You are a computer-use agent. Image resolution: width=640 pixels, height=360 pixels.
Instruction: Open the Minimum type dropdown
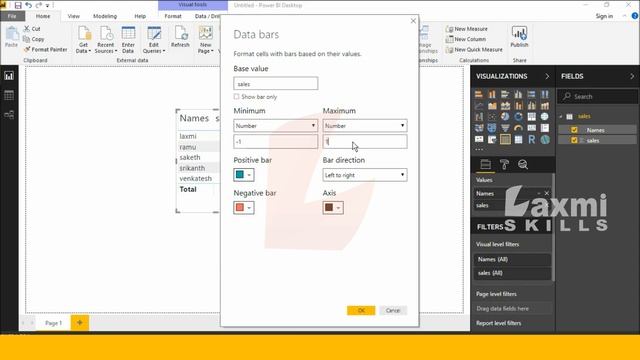point(276,126)
